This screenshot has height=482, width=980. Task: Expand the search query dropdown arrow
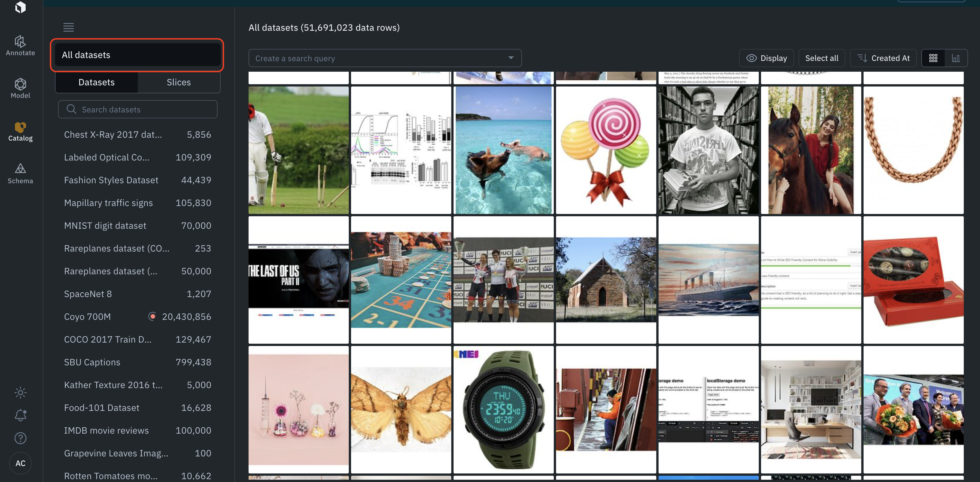(x=510, y=58)
